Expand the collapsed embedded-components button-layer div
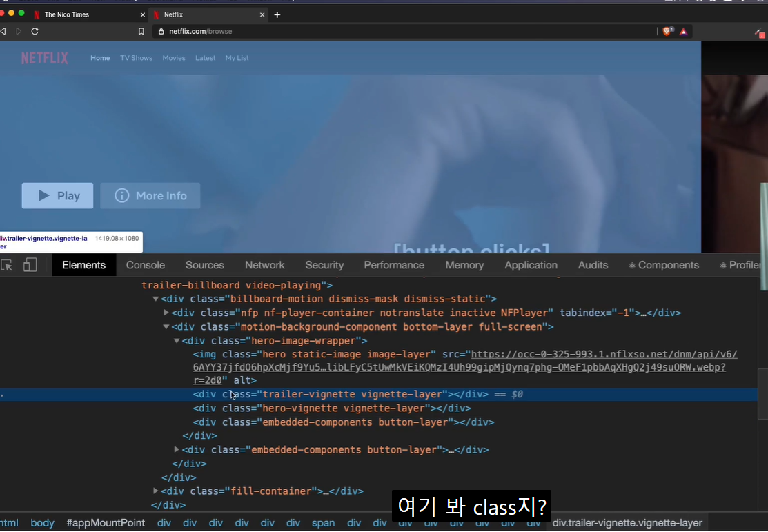768x532 pixels. [x=177, y=449]
